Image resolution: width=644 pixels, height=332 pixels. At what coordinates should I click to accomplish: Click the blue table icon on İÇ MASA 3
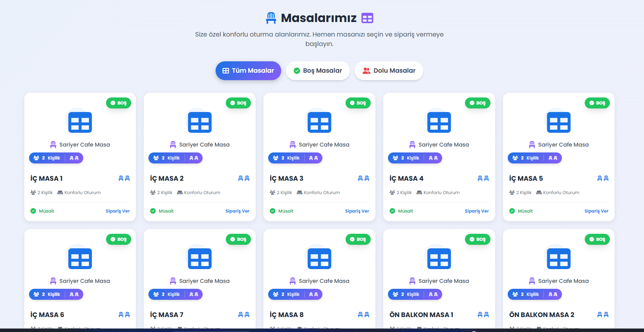click(x=319, y=122)
